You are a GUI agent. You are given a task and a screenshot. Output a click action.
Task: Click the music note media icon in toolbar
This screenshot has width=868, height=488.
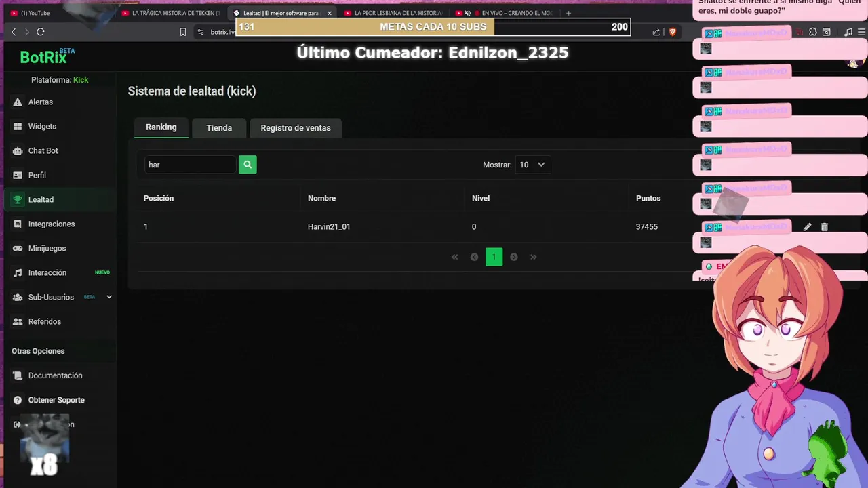pyautogui.click(x=848, y=32)
